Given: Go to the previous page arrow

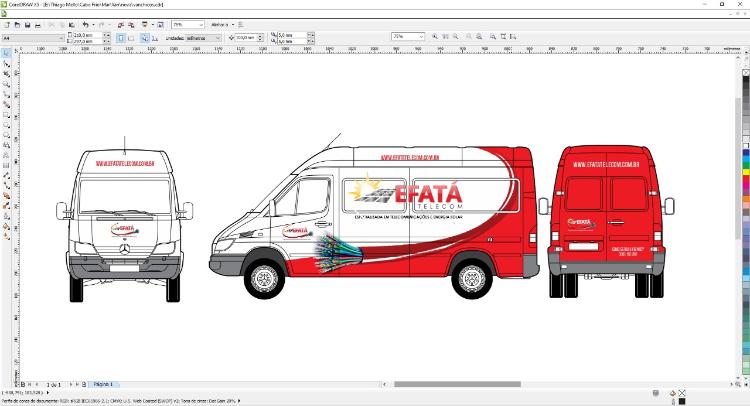Looking at the screenshot, I should (37, 384).
